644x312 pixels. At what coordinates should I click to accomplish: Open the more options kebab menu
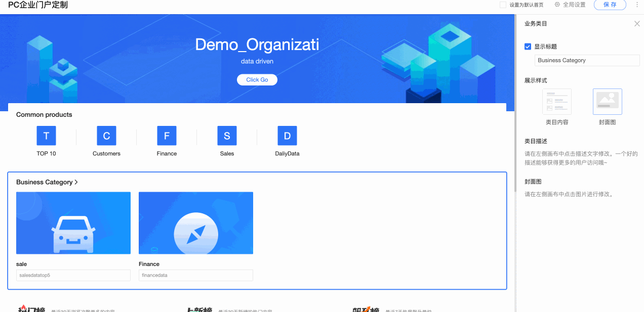pos(637,5)
